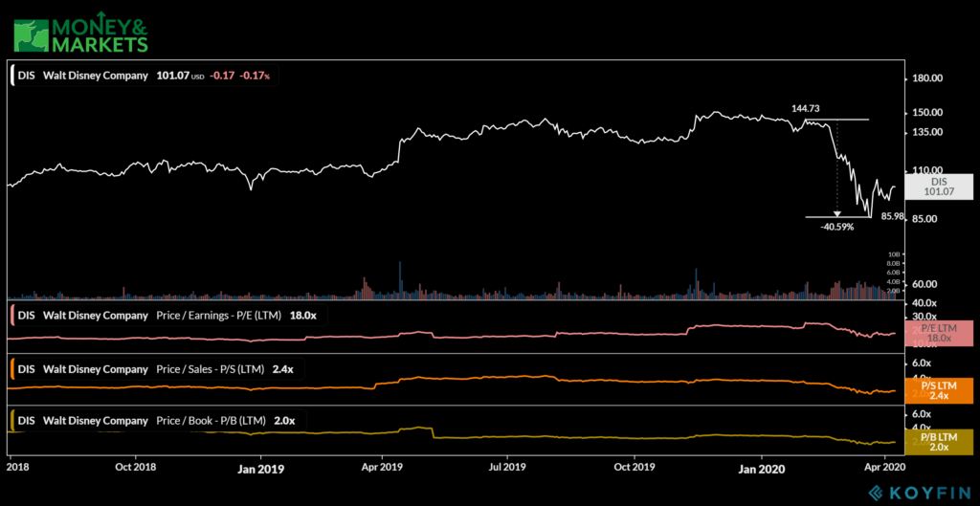
Task: Click the 10B volume scale label
Action: click(893, 254)
